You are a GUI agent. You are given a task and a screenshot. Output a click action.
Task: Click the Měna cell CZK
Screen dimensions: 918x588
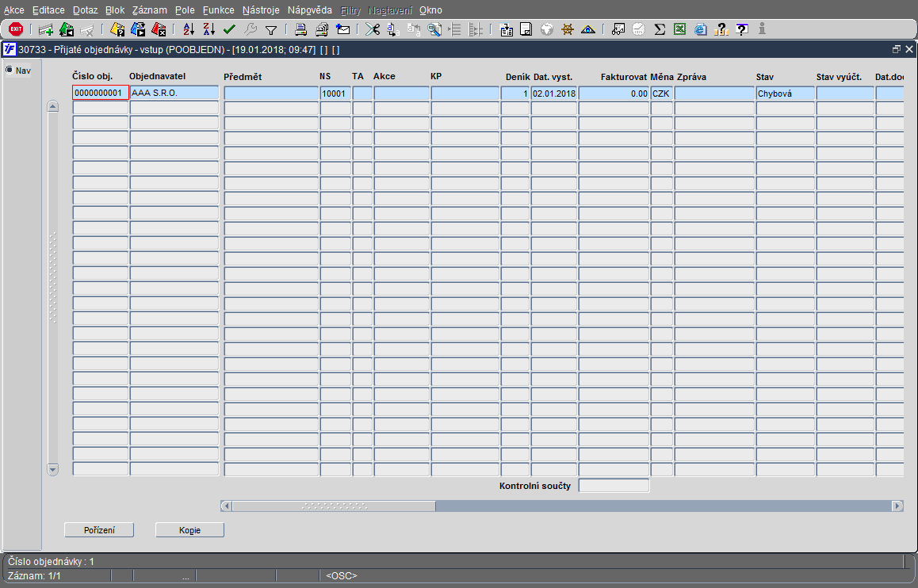662,93
